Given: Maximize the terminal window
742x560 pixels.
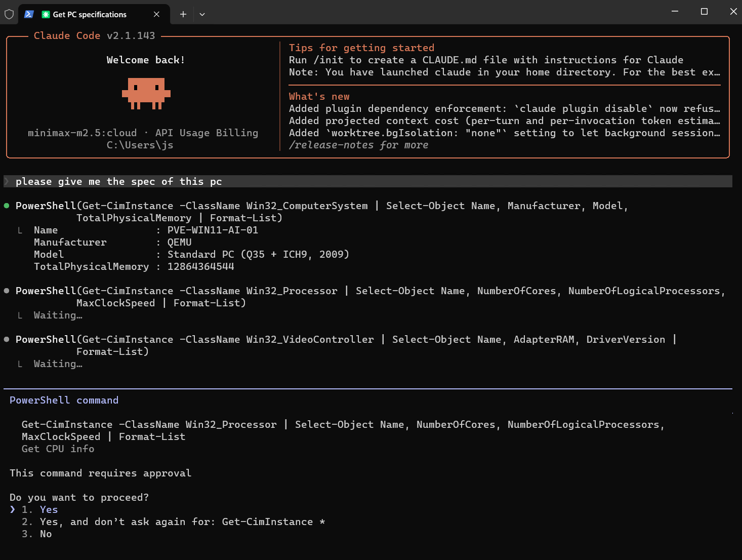Looking at the screenshot, I should pyautogui.click(x=704, y=12).
